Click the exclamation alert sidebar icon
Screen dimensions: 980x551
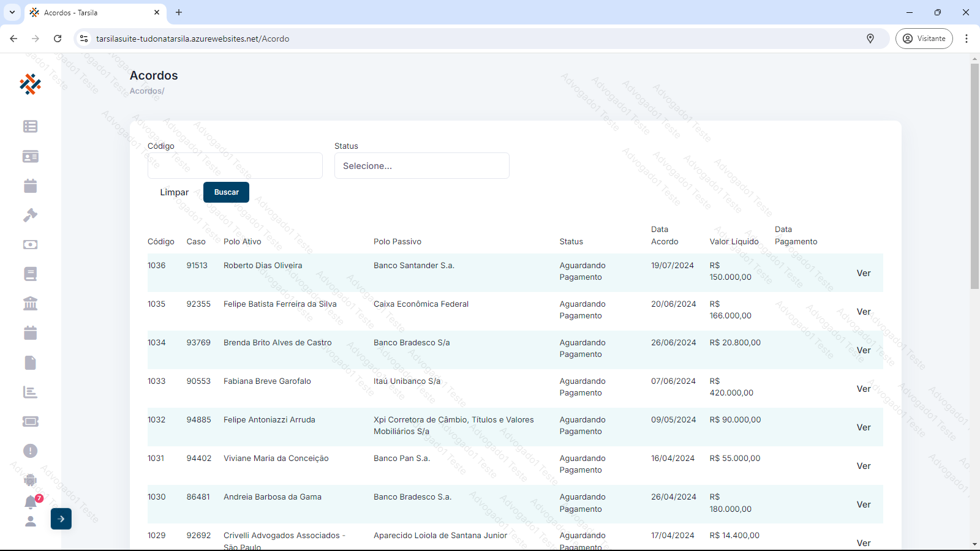click(x=30, y=451)
